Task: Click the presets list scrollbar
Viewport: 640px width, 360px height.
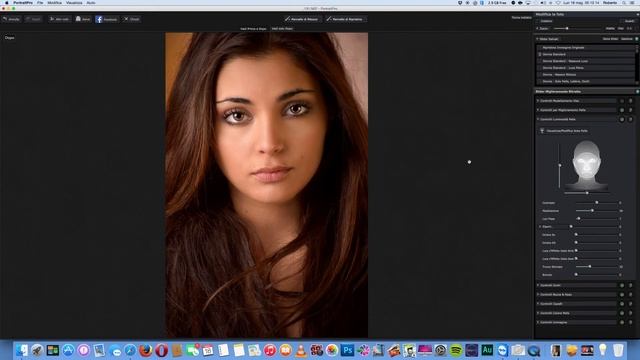Action: click(x=637, y=64)
